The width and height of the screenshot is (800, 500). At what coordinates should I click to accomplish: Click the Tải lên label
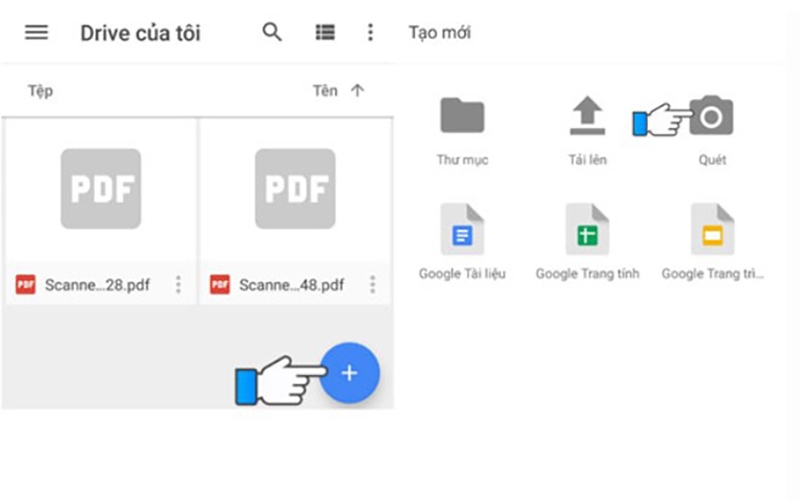588,160
